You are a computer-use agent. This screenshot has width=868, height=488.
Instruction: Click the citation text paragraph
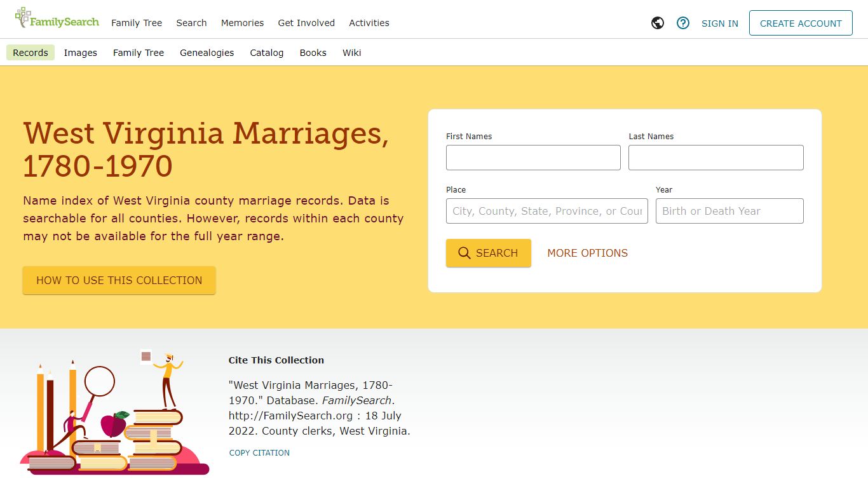tap(320, 408)
